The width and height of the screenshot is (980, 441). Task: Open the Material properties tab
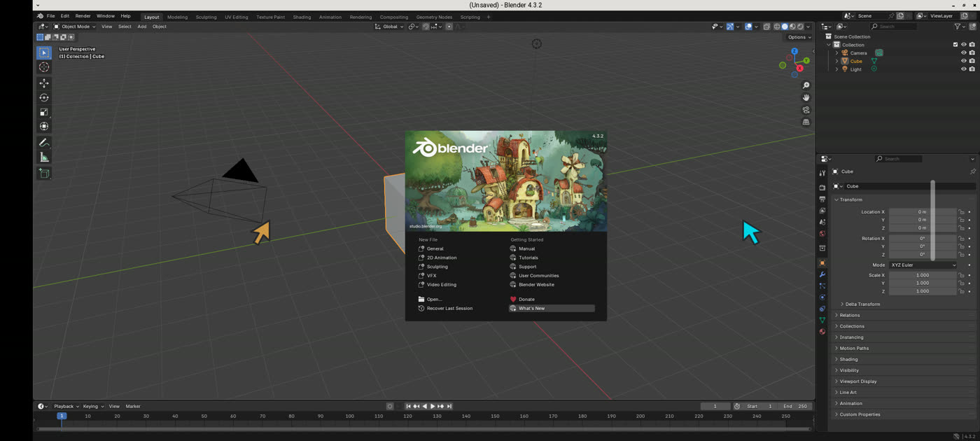pos(822,331)
